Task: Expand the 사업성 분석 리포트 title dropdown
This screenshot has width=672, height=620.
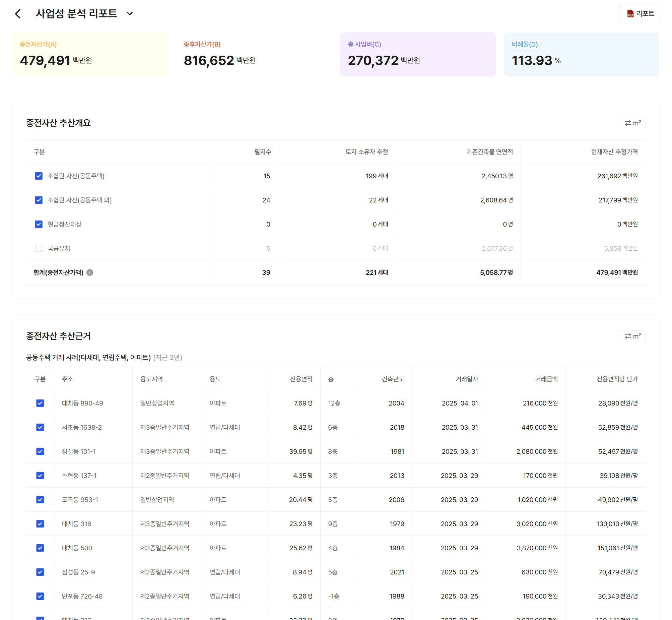Action: click(130, 14)
